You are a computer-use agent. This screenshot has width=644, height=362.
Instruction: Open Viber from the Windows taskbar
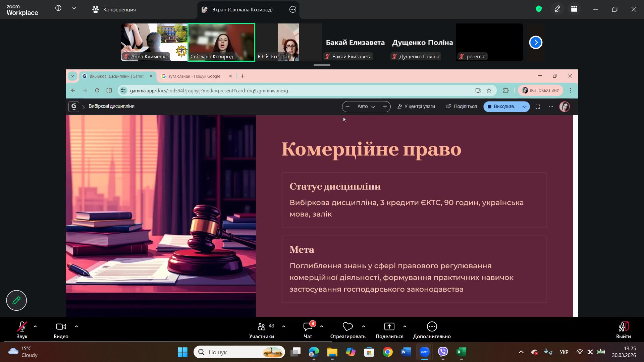point(443,352)
